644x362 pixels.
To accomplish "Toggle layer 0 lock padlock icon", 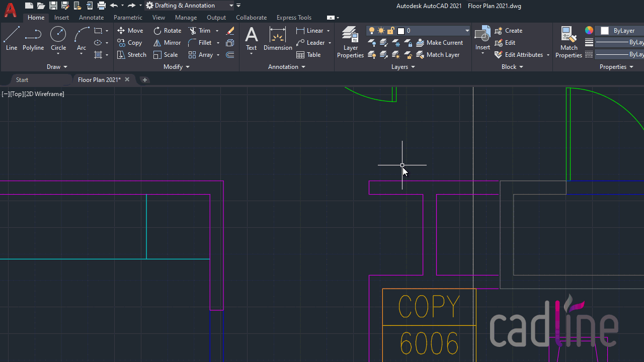I will (390, 31).
